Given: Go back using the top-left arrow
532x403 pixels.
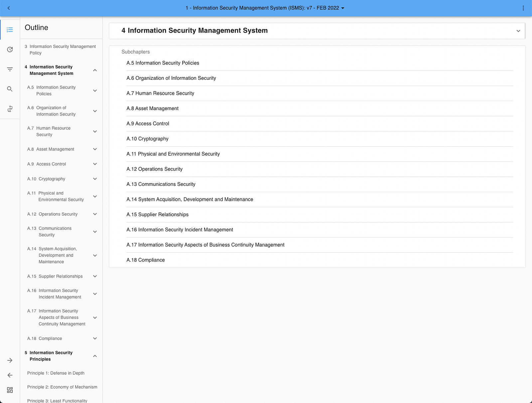Looking at the screenshot, I should point(9,8).
